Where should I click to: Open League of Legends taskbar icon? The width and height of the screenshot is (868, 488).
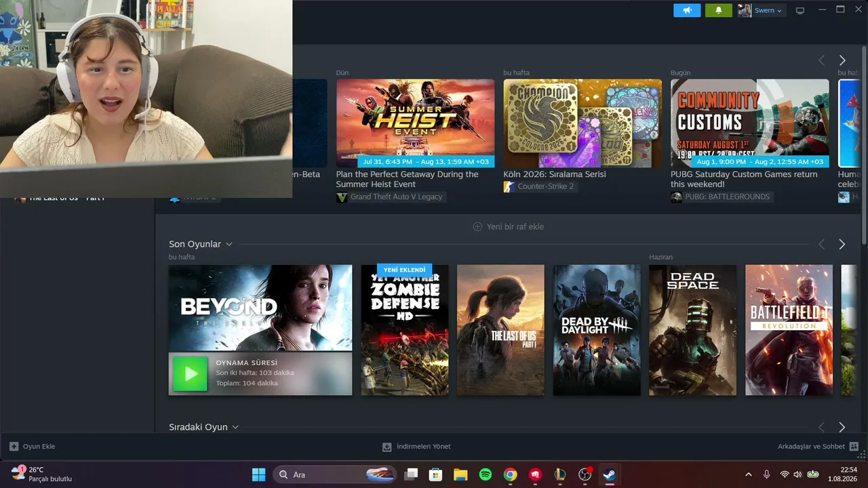pyautogui.click(x=560, y=474)
